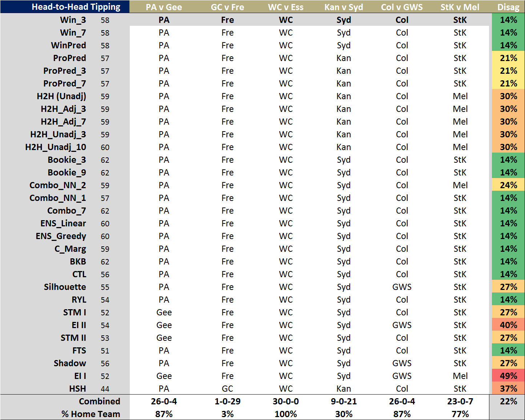The height and width of the screenshot is (420, 525).
Task: Click the combined '9-0-21' cell
Action: pyautogui.click(x=344, y=401)
